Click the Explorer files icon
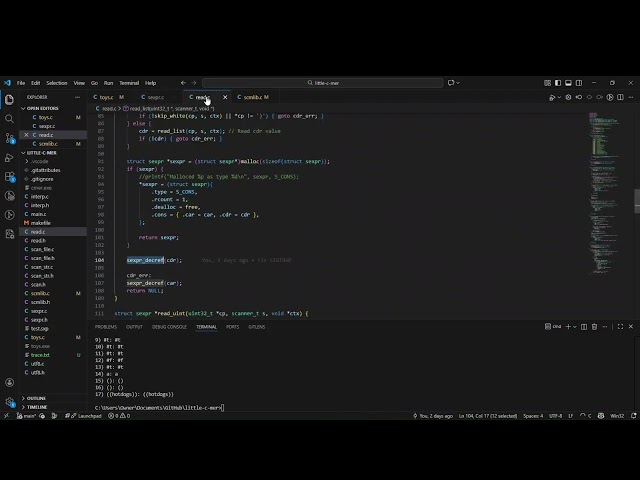The width and height of the screenshot is (640, 480). [x=10, y=99]
